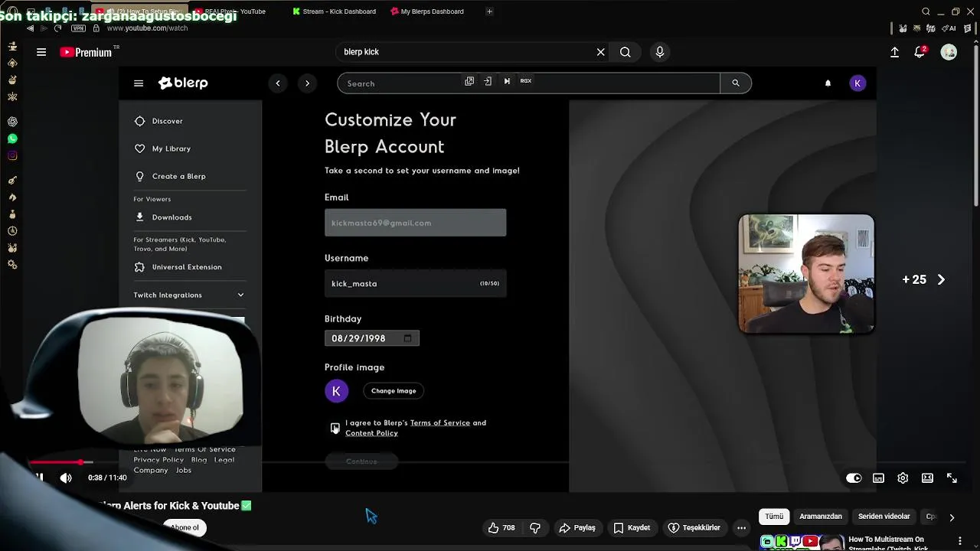Click the Teşekkürler thanks button

[694, 528]
